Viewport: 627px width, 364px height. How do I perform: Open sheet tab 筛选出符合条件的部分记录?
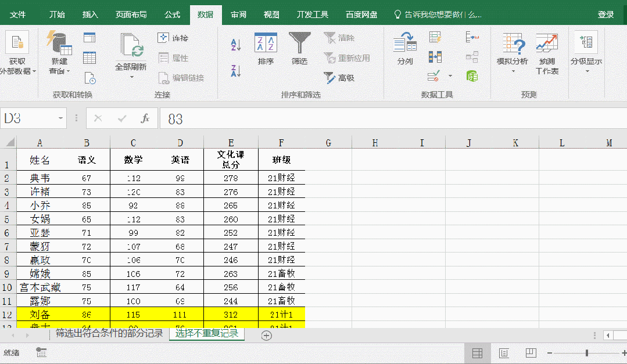pos(109,333)
